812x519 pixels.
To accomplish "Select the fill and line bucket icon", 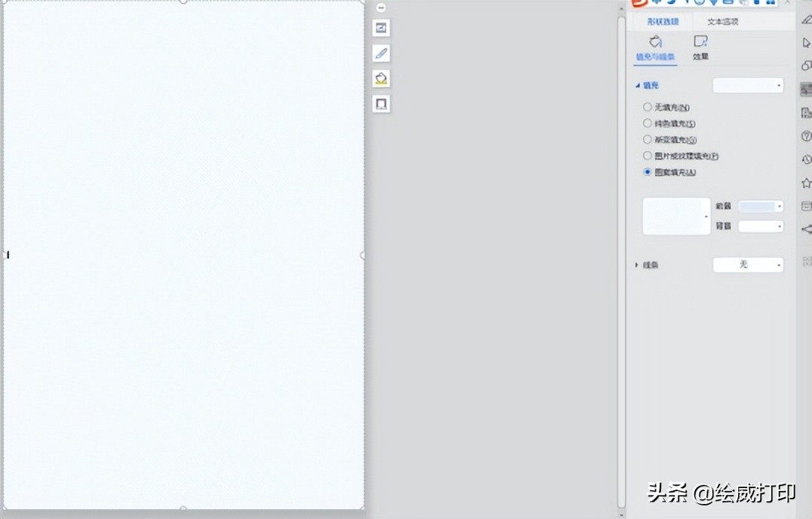I will tap(656, 41).
